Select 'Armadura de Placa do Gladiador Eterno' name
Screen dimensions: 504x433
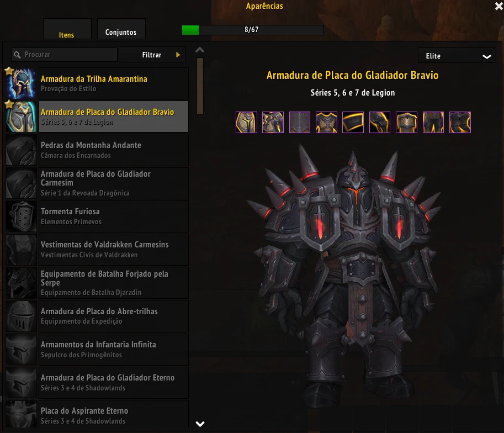108,378
